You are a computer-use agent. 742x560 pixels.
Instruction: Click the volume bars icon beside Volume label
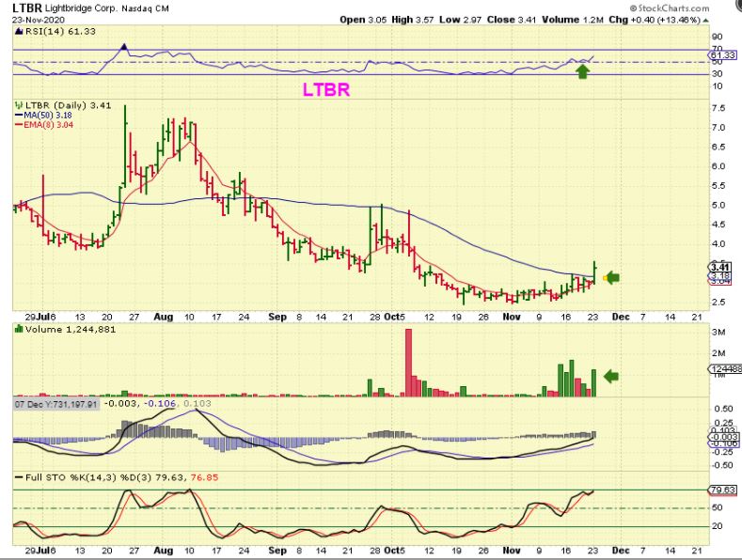(x=19, y=329)
